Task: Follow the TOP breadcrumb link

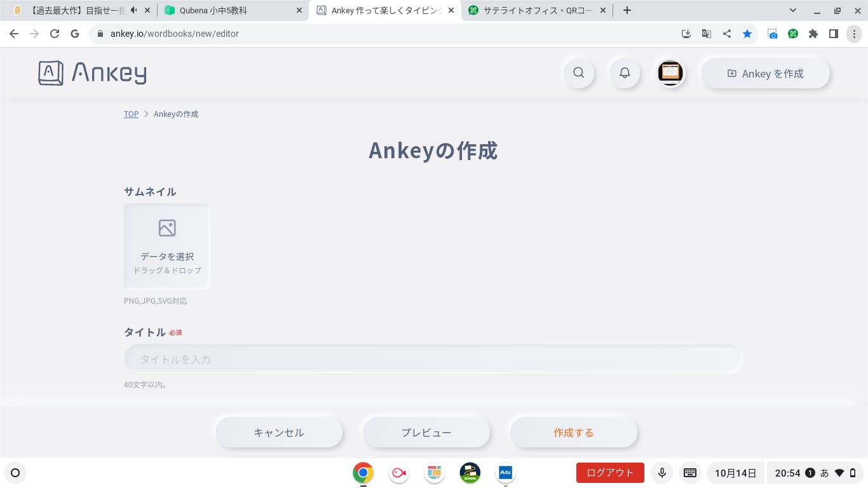Action: pos(131,114)
